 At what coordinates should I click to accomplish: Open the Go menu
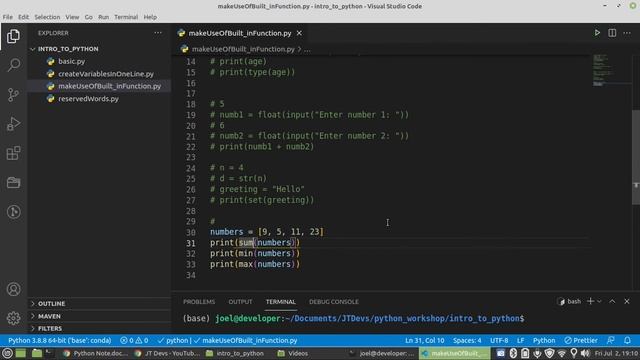(89, 17)
